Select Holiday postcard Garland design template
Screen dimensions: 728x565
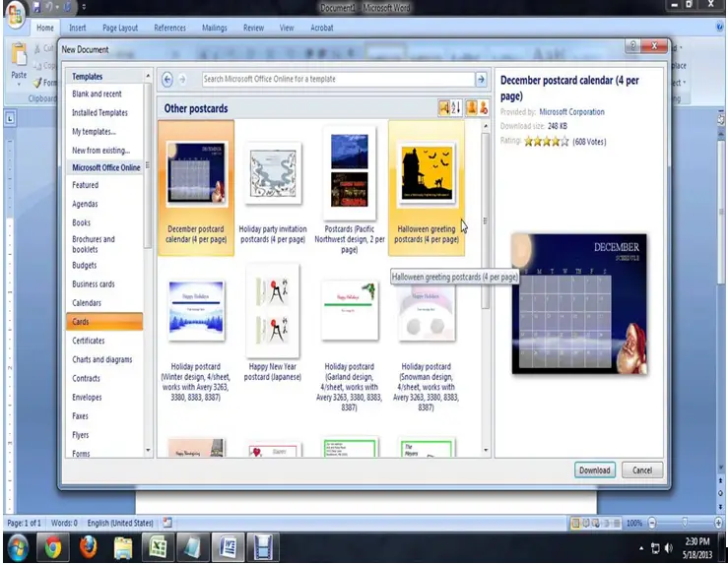350,334
